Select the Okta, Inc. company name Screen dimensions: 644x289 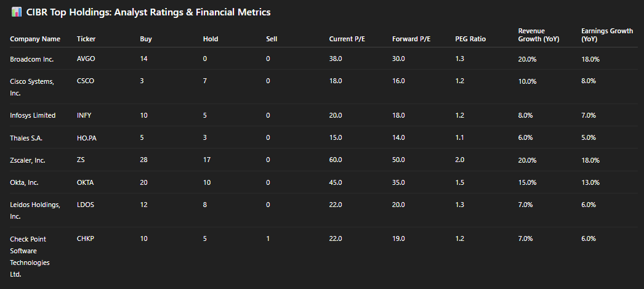[24, 182]
